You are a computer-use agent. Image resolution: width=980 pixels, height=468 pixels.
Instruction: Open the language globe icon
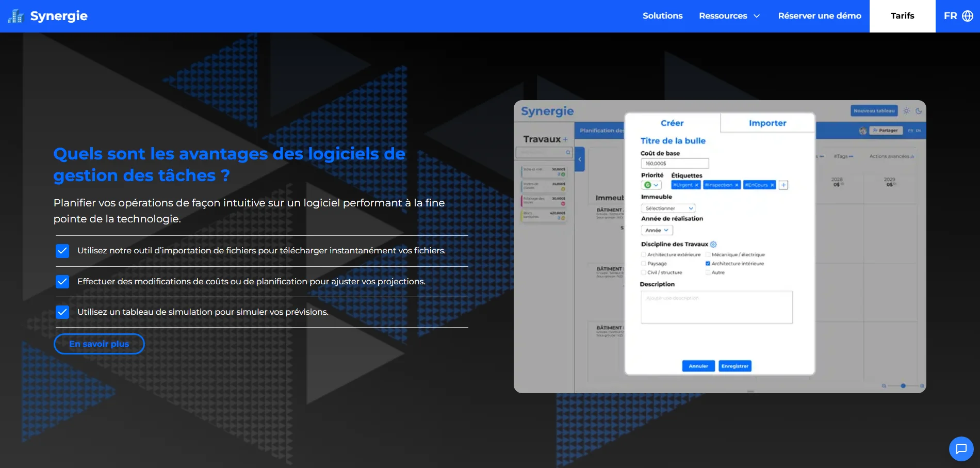click(x=968, y=16)
